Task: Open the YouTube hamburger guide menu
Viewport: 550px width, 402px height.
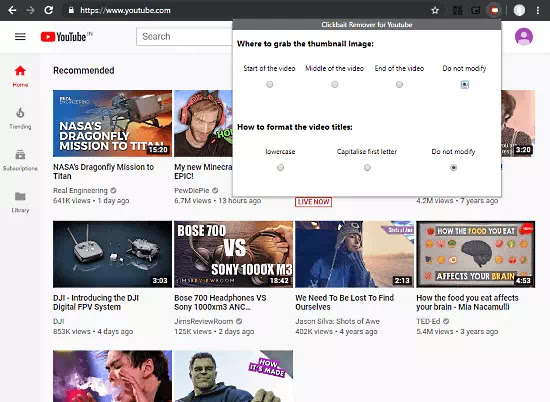Action: pos(20,36)
